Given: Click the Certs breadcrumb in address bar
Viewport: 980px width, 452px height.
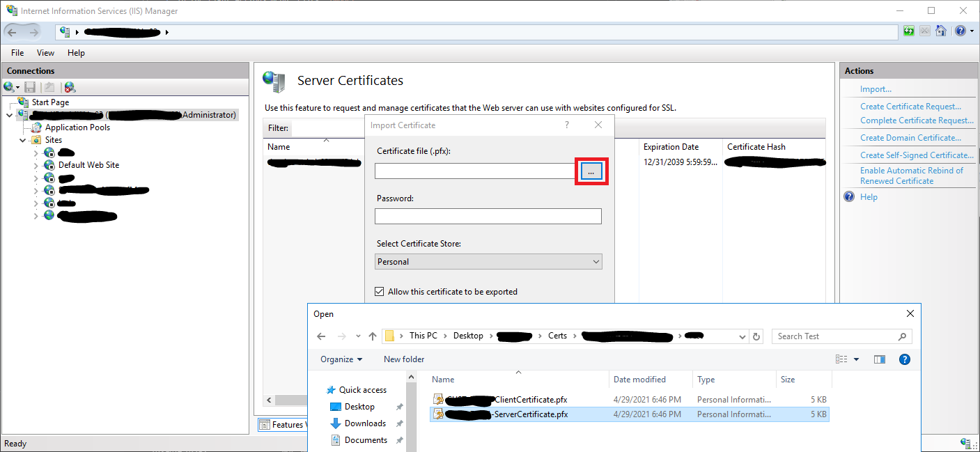Looking at the screenshot, I should click(x=557, y=336).
